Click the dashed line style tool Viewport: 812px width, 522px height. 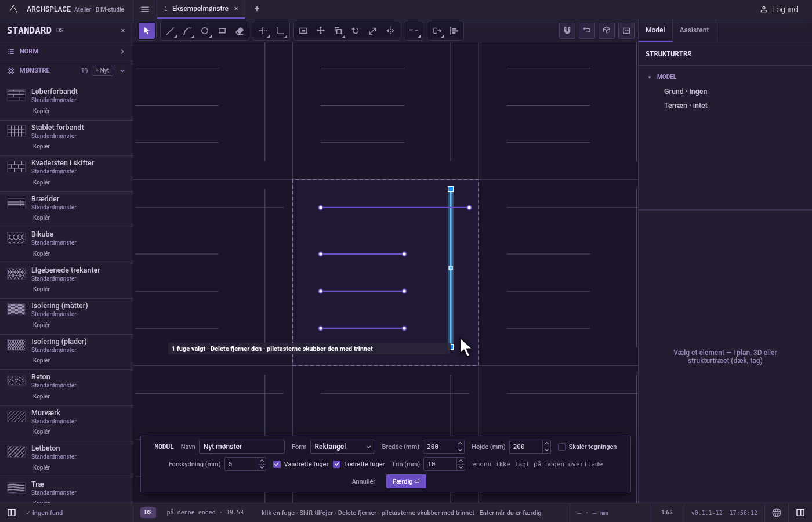point(414,31)
